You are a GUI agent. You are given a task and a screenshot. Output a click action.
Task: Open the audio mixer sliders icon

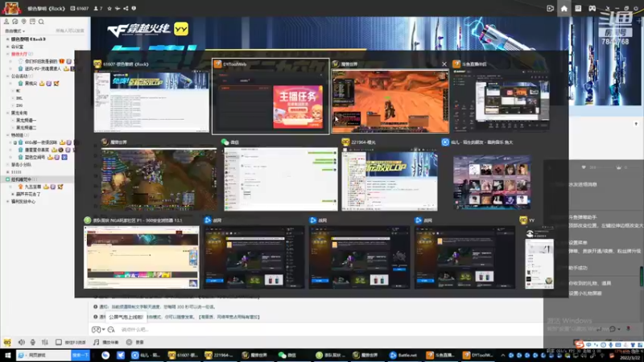point(45,342)
